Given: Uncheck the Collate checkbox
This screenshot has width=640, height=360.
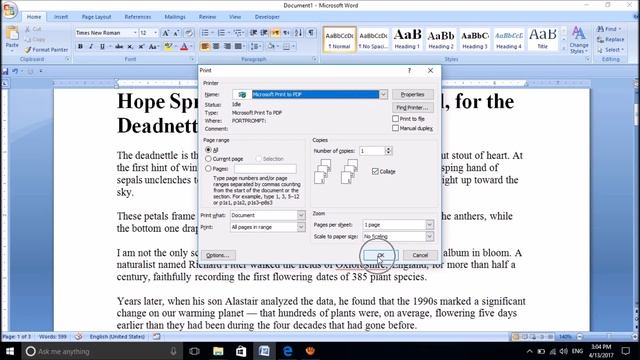Looking at the screenshot, I should click(375, 171).
